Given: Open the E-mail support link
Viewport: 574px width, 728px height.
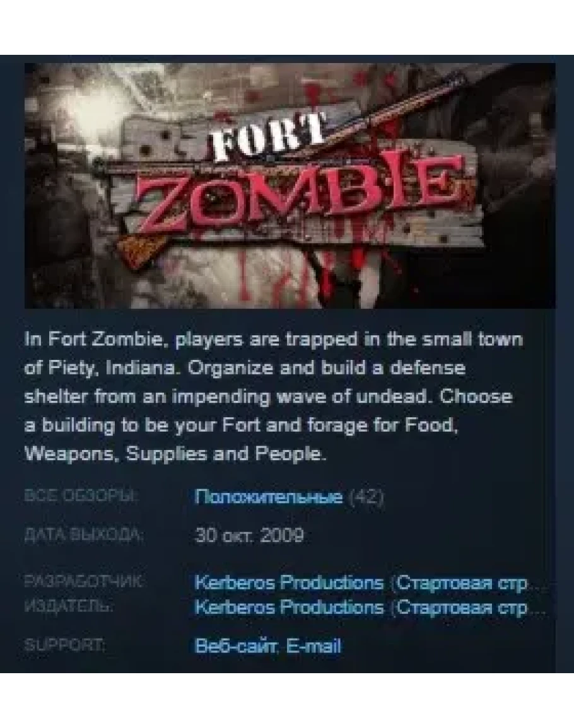Looking at the screenshot, I should tap(313, 646).
